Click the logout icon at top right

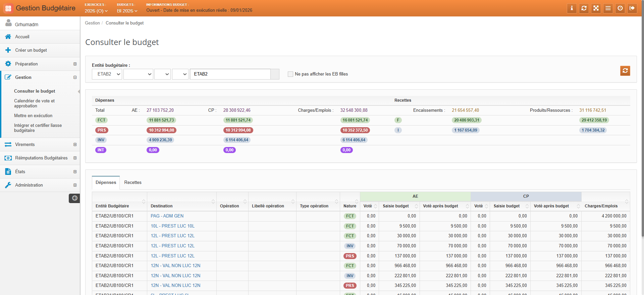[632, 8]
